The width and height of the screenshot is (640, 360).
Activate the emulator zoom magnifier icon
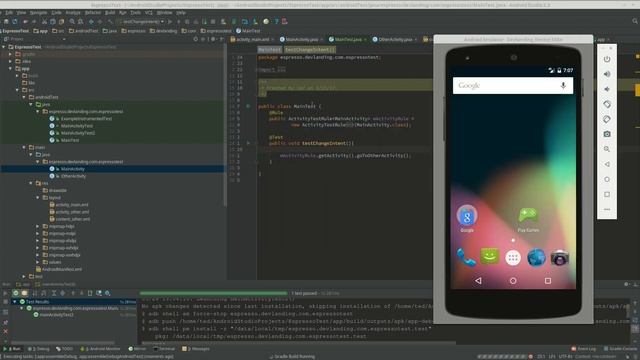[x=607, y=149]
